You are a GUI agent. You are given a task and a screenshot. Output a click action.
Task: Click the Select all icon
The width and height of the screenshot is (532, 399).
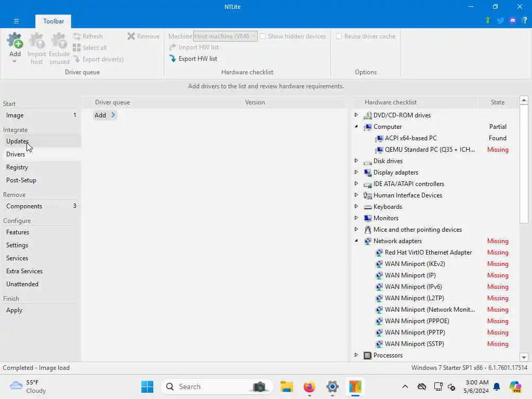coord(77,48)
